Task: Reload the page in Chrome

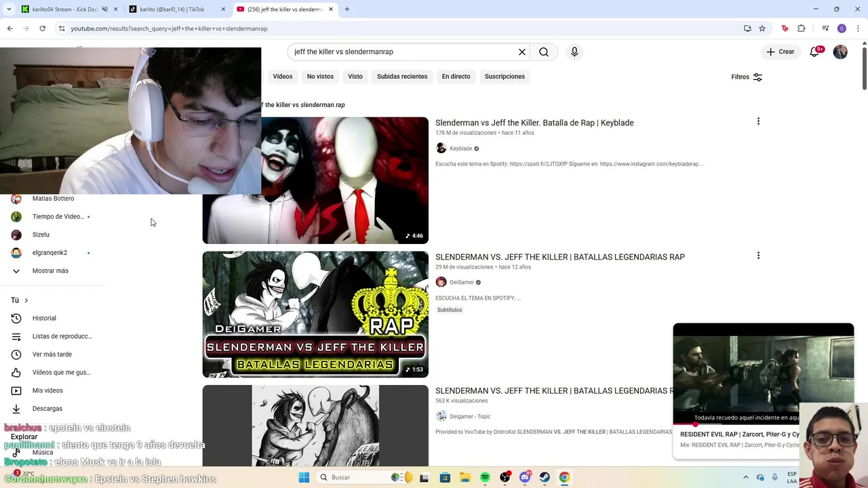Action: [42, 28]
